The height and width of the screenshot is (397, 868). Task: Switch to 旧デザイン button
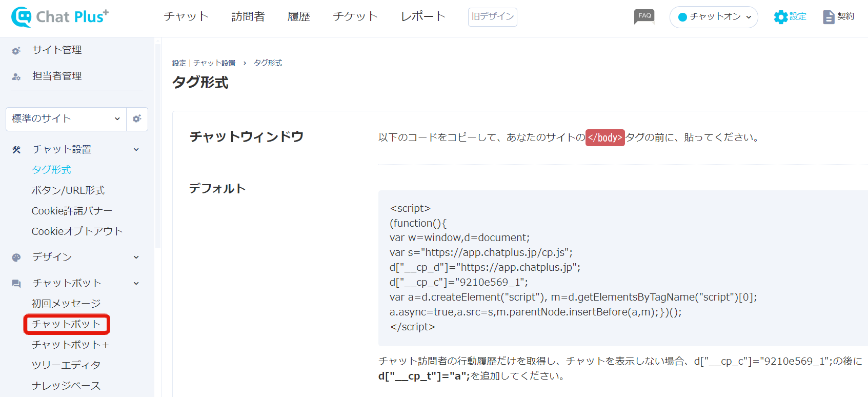[492, 17]
